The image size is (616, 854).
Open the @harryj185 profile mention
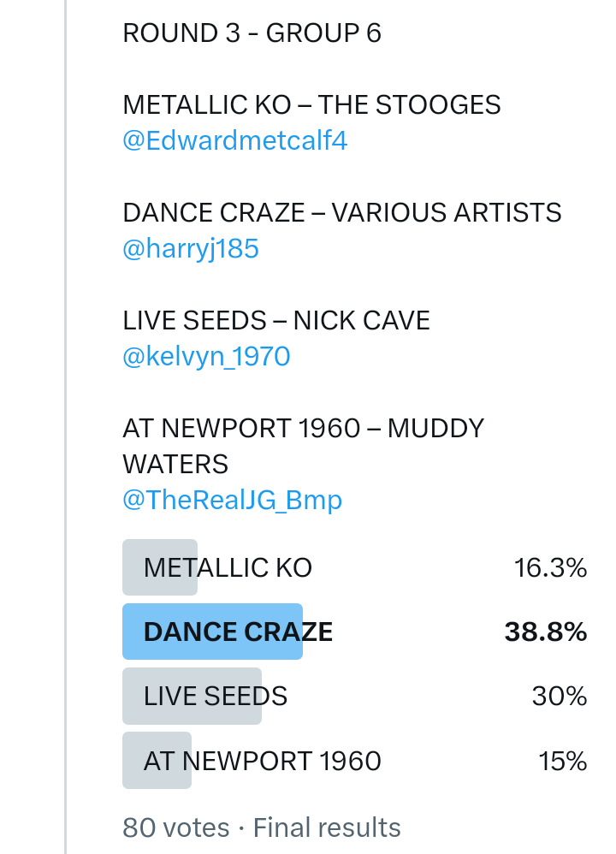(191, 249)
